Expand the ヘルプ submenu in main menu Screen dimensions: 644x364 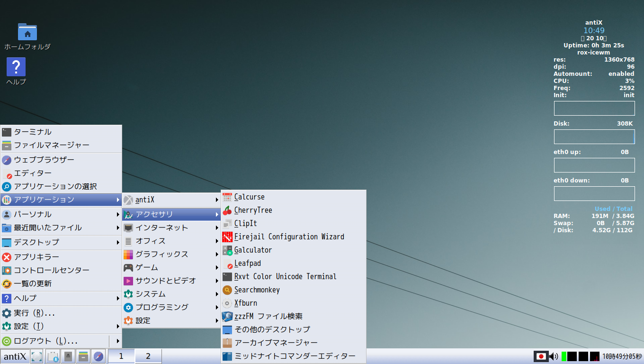(x=61, y=298)
